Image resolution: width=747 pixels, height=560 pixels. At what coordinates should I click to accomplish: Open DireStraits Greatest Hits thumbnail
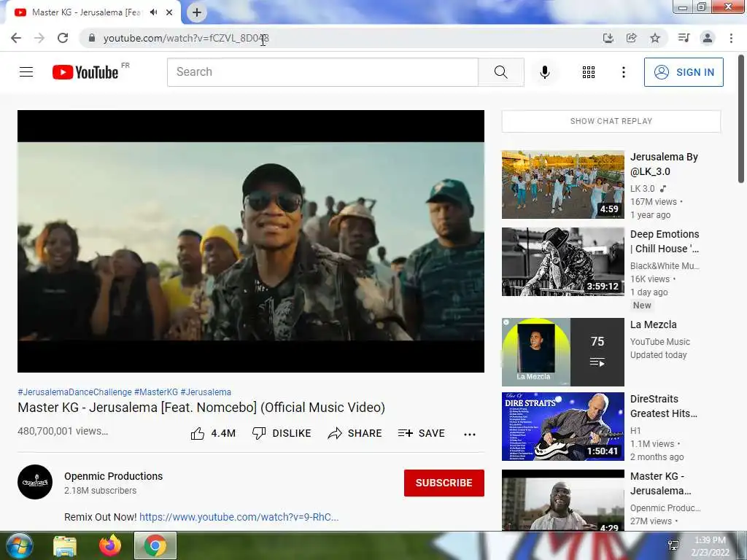point(562,427)
